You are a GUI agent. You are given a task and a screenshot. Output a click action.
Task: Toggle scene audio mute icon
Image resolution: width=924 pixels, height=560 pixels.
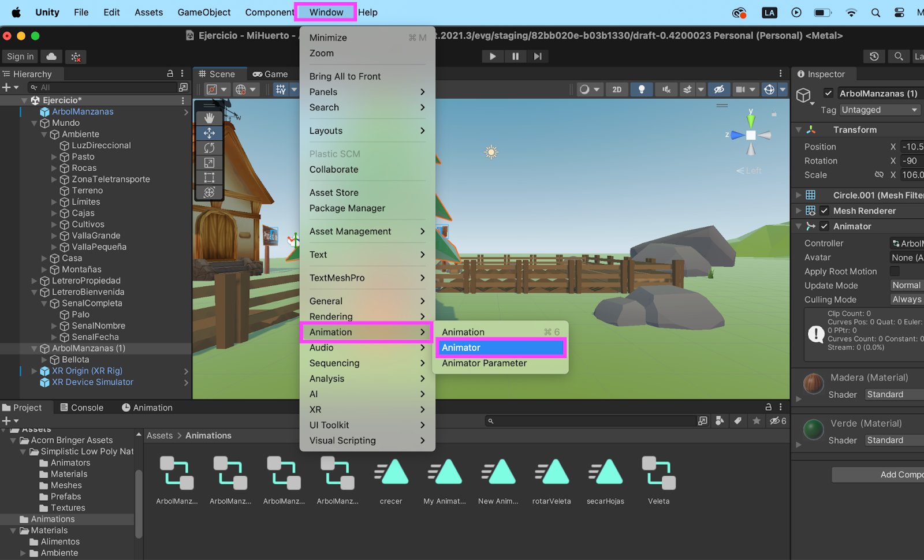[x=666, y=89]
